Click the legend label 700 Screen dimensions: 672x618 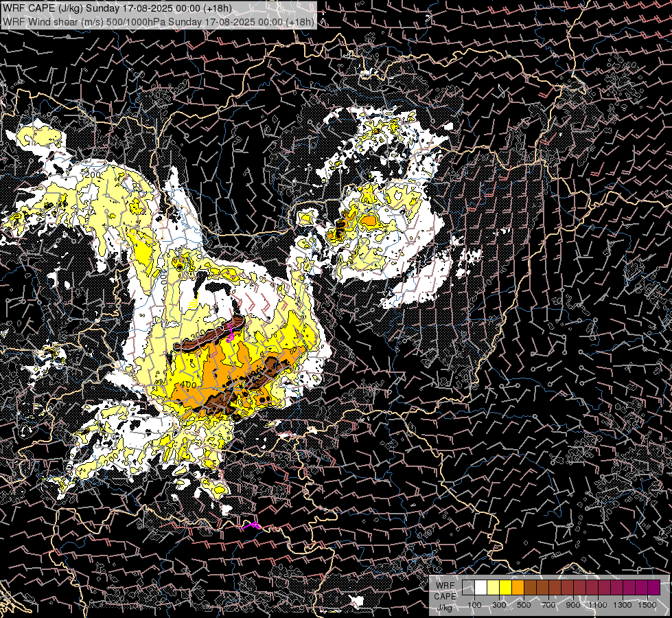pos(548,605)
